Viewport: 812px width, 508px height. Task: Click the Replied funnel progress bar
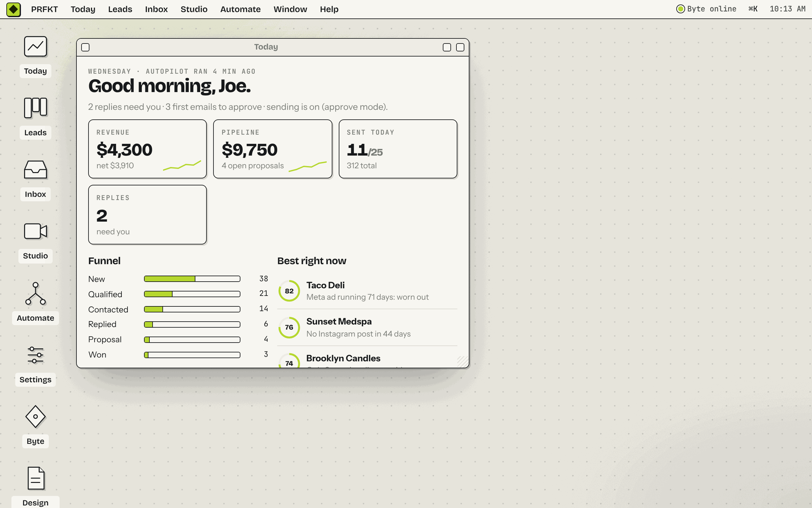coord(192,324)
